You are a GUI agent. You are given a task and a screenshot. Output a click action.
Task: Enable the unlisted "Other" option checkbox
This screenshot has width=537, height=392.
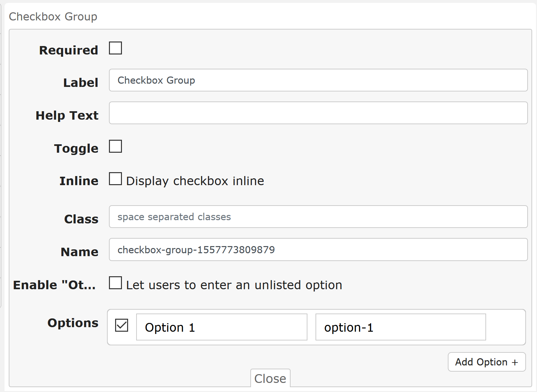pyautogui.click(x=115, y=283)
